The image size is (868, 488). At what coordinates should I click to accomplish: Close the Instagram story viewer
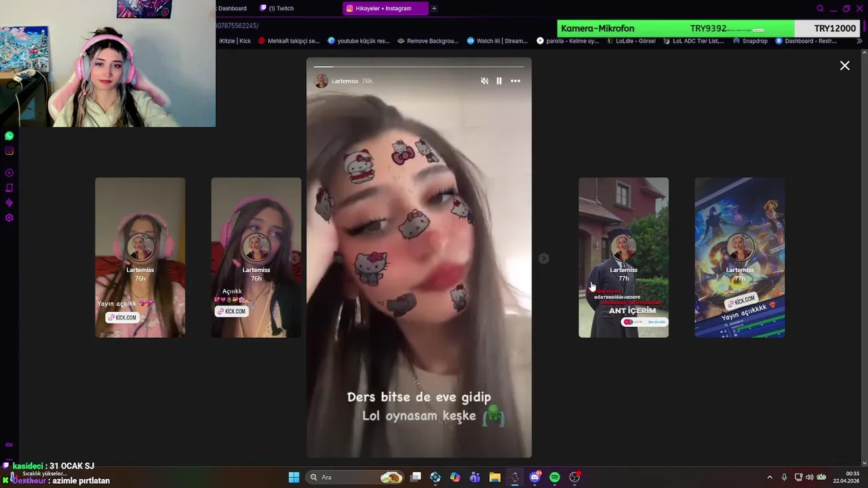pyautogui.click(x=844, y=66)
